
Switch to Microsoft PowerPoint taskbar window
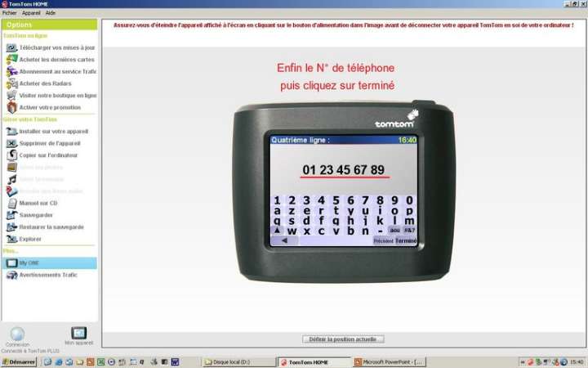point(390,362)
